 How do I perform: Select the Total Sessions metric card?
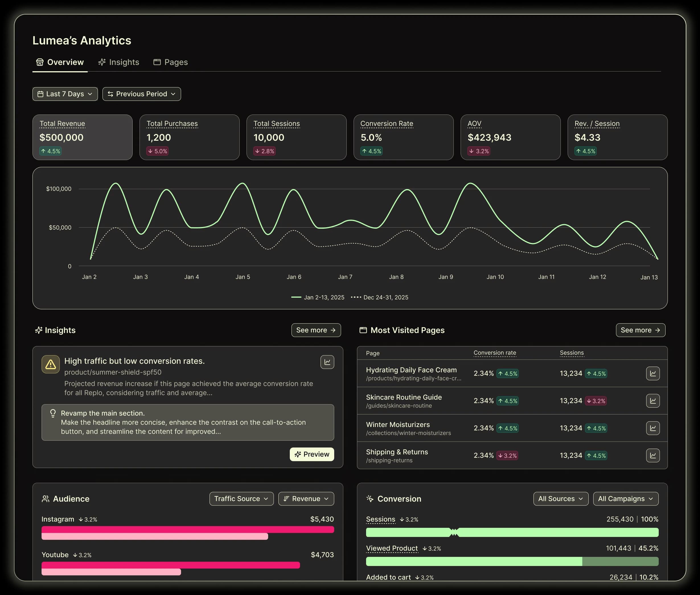(x=297, y=137)
